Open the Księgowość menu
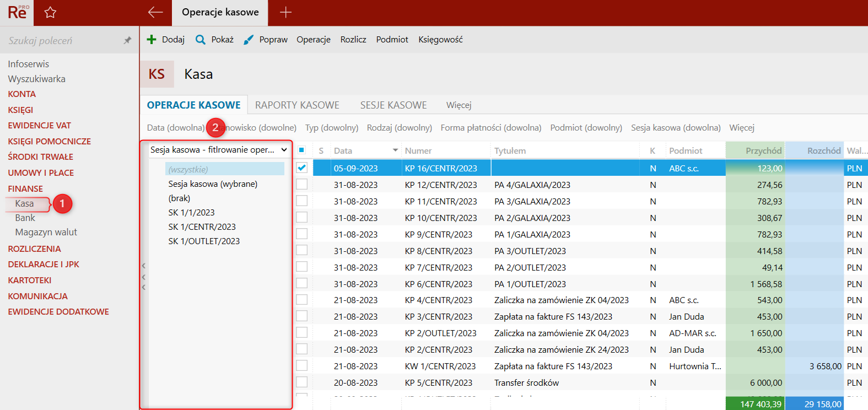 pyautogui.click(x=440, y=40)
